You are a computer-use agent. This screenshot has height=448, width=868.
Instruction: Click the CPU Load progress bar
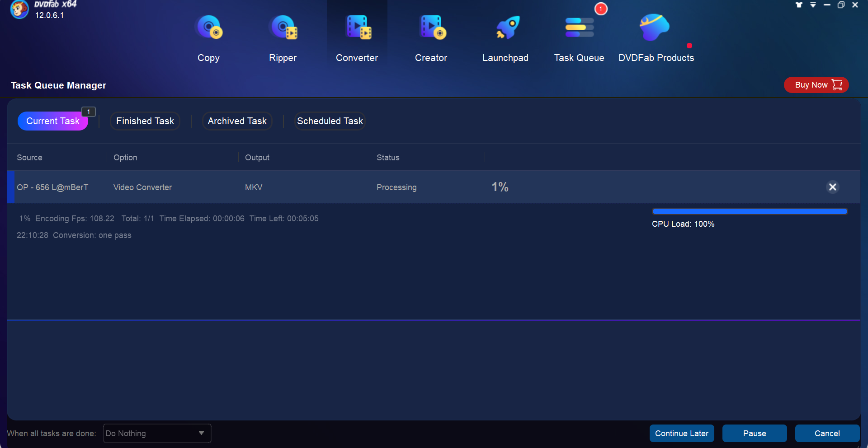tap(749, 211)
